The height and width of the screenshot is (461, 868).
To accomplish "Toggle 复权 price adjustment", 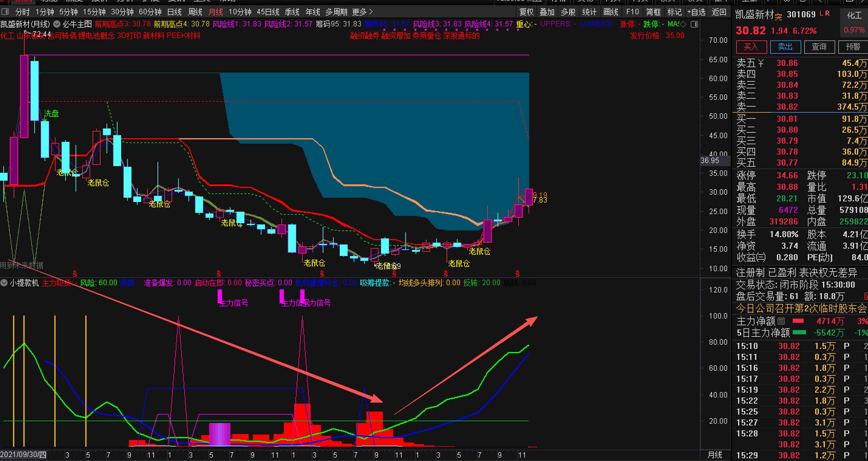I will [526, 12].
